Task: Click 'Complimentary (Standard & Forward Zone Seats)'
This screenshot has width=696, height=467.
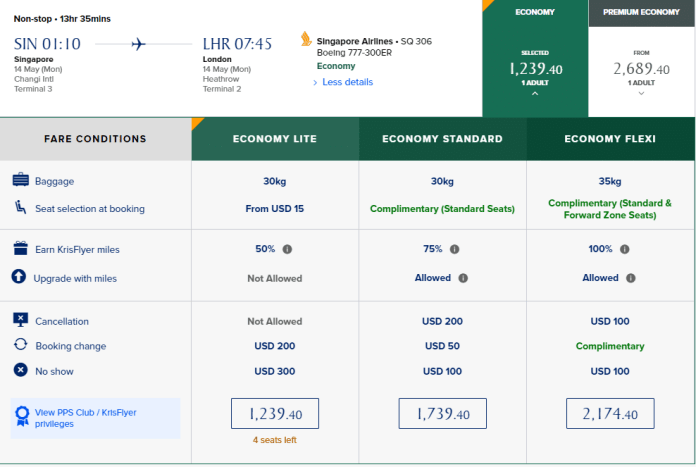Action: pos(610,209)
